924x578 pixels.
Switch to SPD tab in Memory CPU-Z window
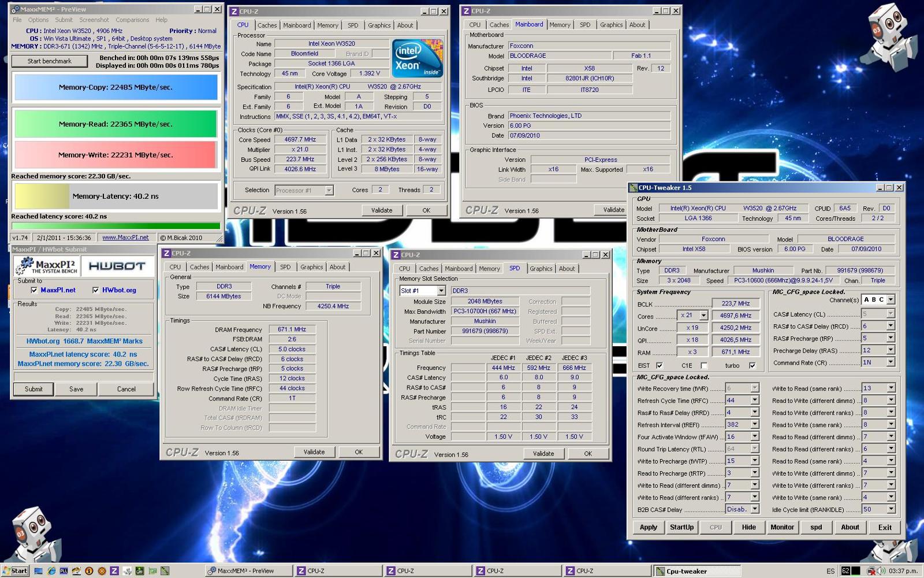point(285,267)
